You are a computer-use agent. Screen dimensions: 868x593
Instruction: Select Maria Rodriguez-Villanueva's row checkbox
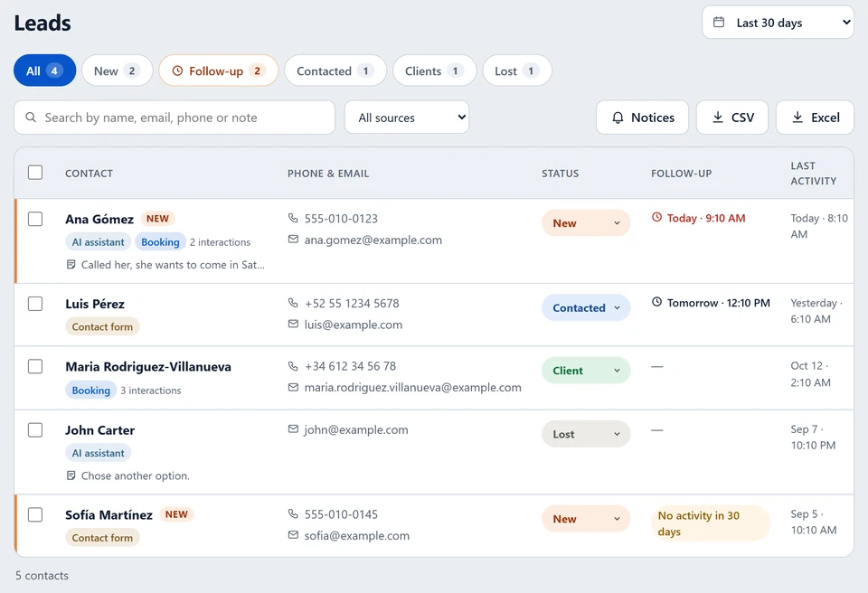click(35, 366)
